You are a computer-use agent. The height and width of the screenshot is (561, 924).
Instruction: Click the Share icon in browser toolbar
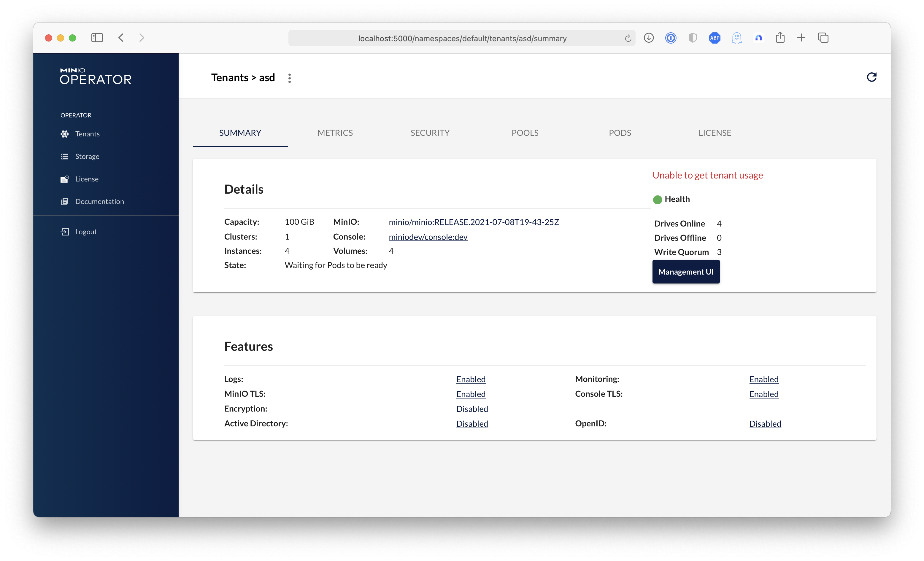coord(780,38)
